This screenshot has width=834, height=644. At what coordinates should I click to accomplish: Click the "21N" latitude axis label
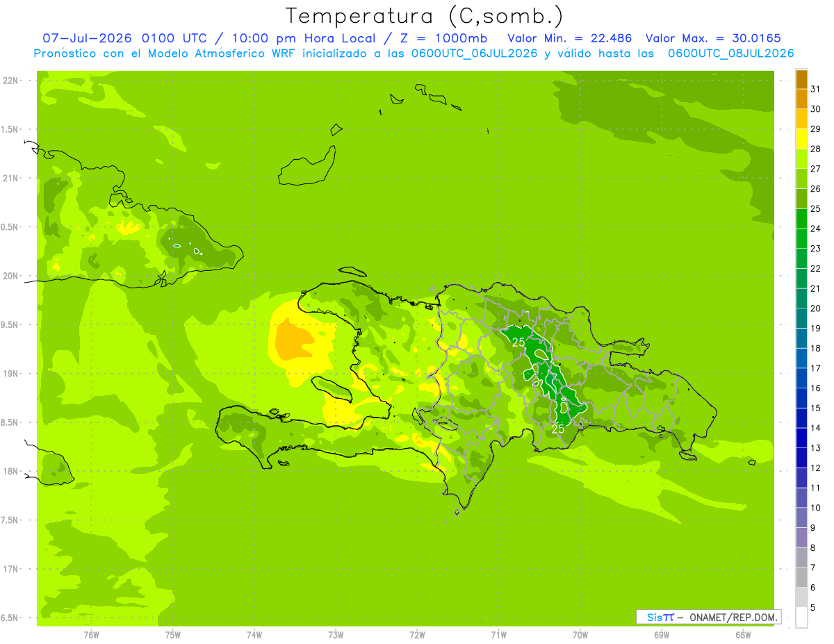(10, 178)
